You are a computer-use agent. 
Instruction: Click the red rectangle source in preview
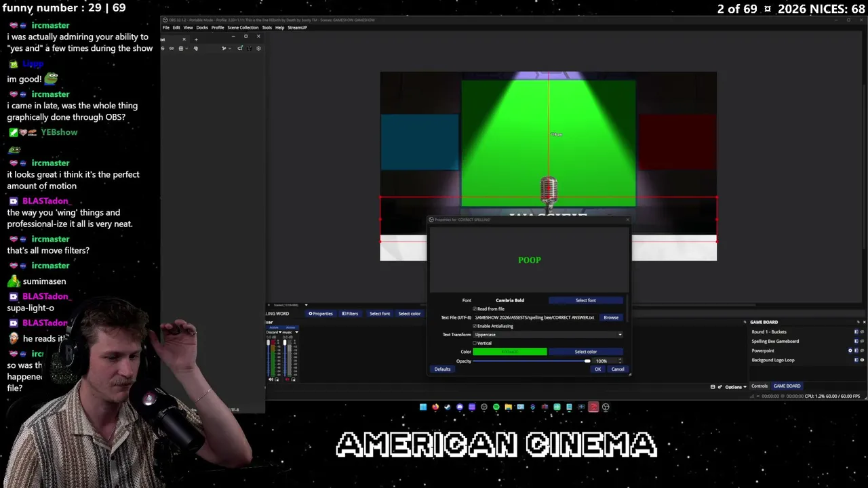click(677, 142)
